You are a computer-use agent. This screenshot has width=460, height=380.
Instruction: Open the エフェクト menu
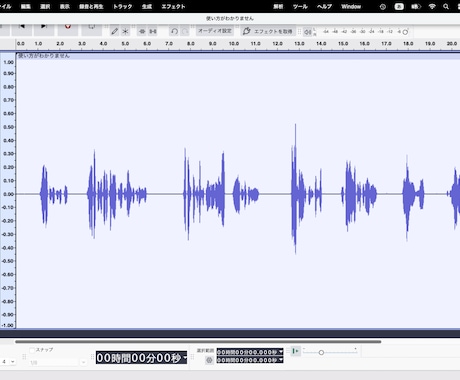pyautogui.click(x=173, y=6)
